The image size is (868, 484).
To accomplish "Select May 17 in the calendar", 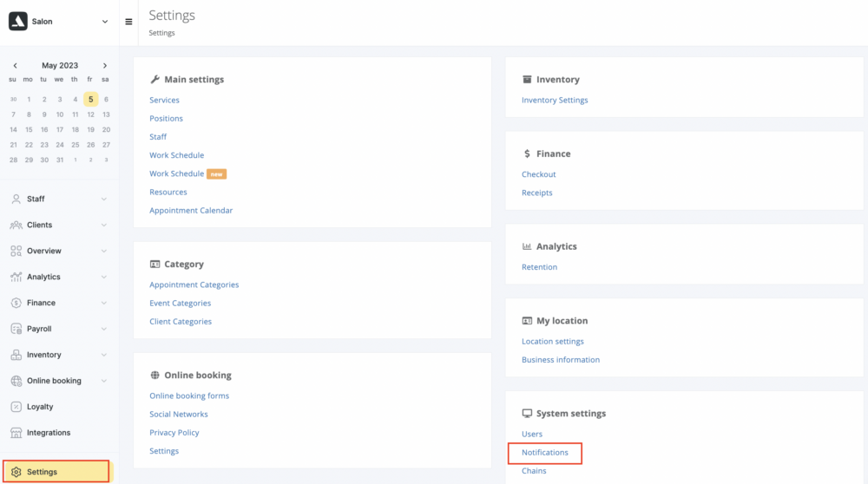I will click(60, 129).
